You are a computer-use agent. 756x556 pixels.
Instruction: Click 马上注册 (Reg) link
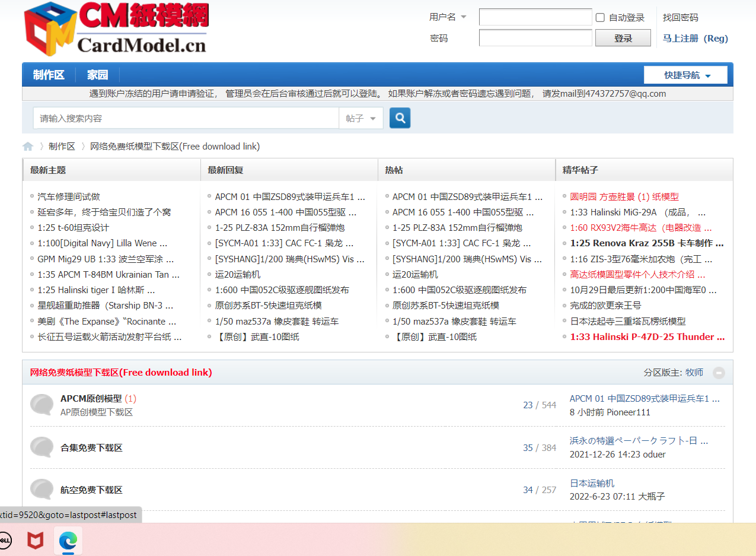(696, 39)
